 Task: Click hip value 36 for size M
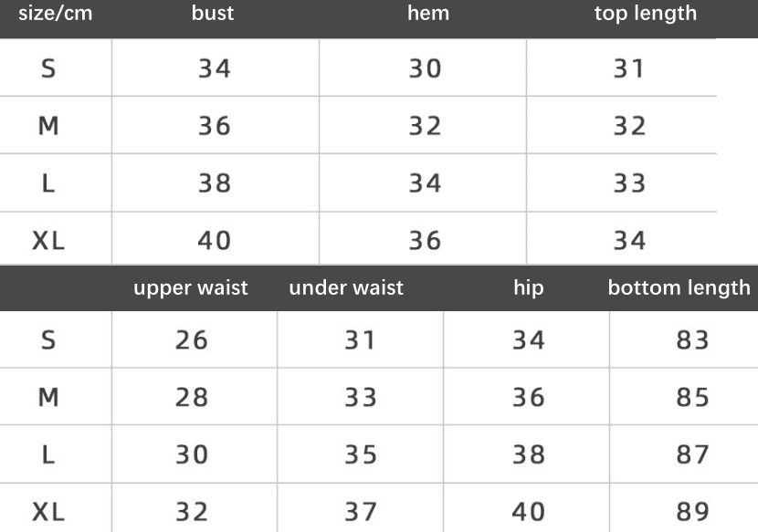529,397
